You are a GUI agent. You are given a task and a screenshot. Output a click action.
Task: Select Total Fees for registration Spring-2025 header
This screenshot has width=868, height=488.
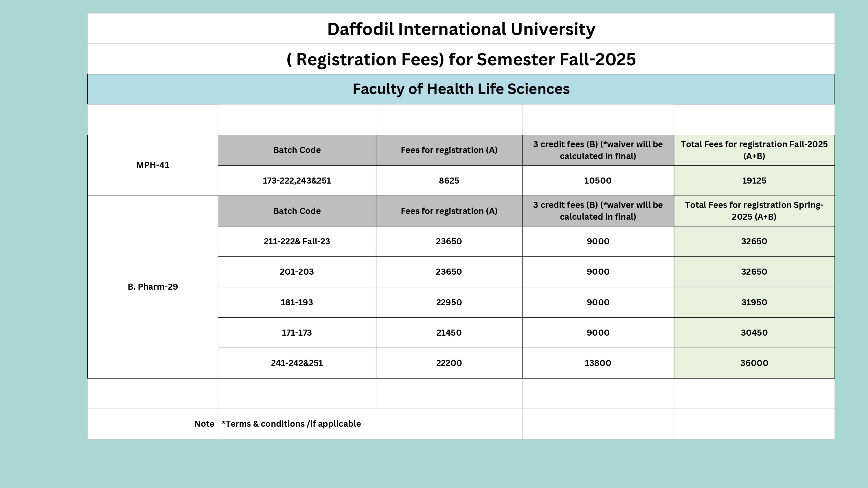754,211
